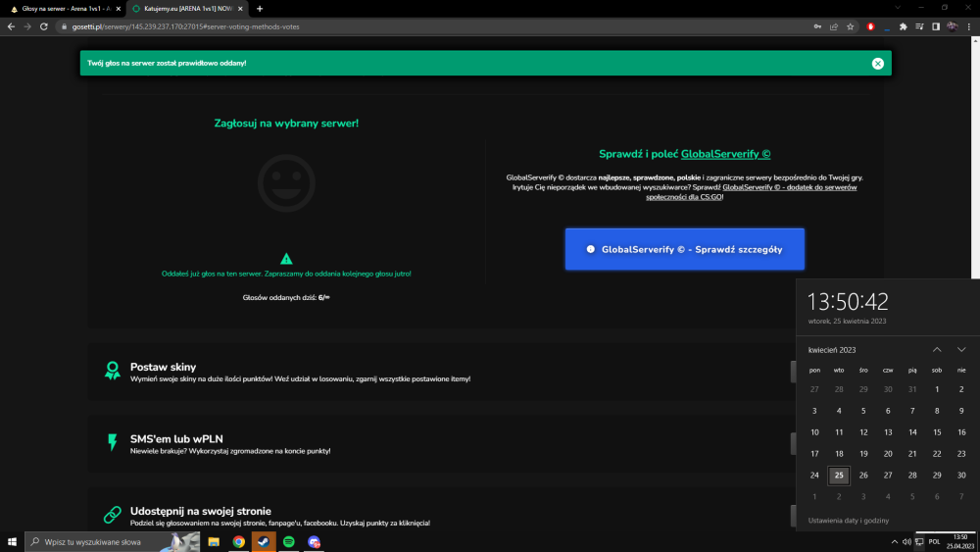Open Spotify from the taskbar

(x=289, y=541)
